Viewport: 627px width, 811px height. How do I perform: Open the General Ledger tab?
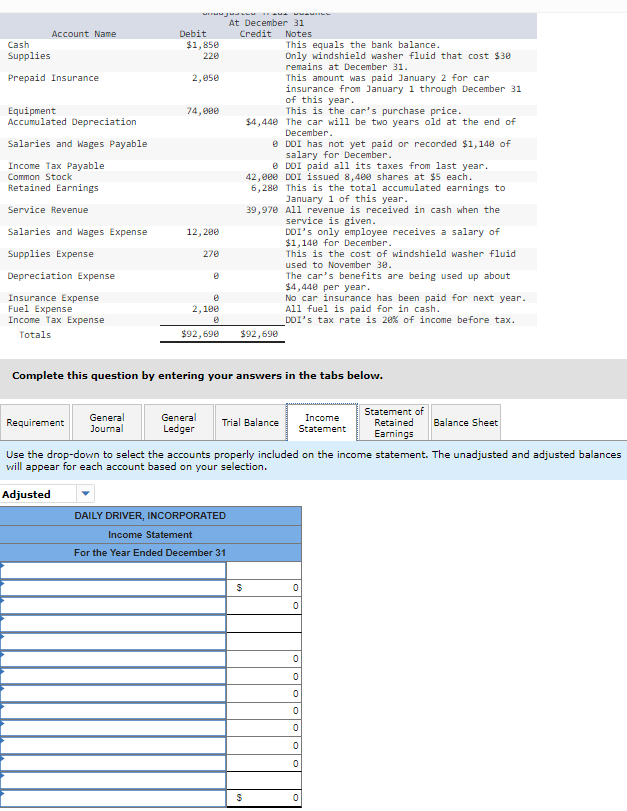[178, 423]
